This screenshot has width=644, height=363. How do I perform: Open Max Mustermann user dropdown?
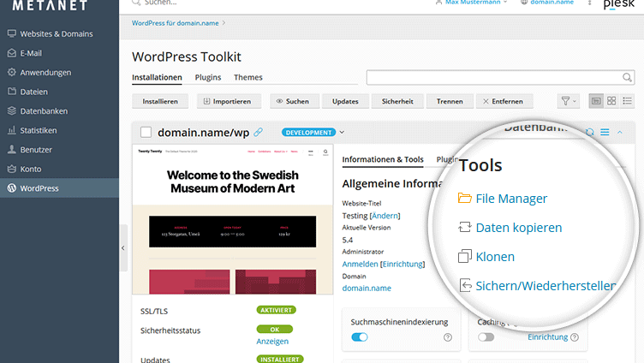coord(472,3)
